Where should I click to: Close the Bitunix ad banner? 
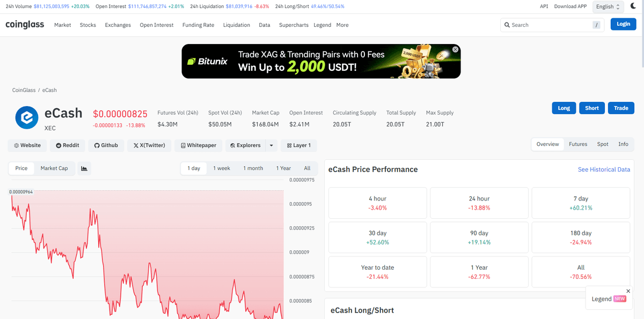pos(456,49)
